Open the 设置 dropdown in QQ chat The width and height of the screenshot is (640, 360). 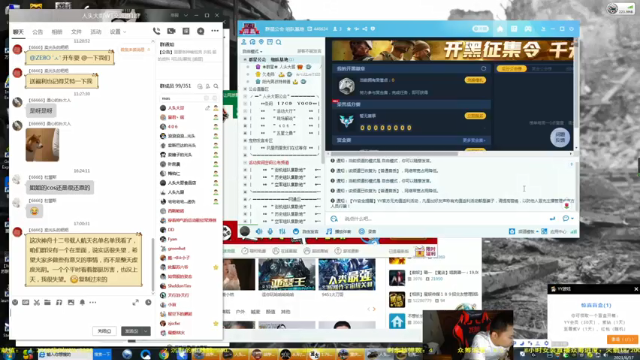pos(118,31)
